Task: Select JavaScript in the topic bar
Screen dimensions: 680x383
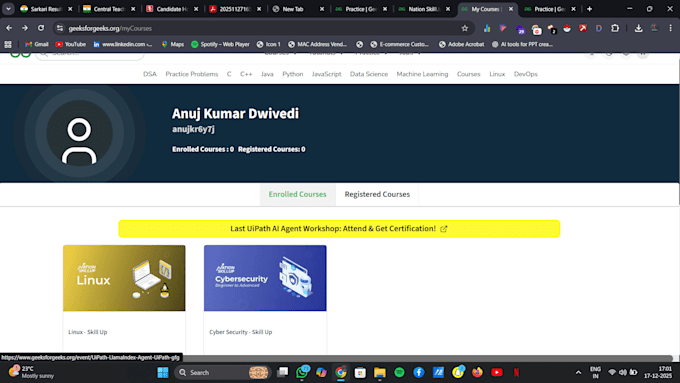Action: 327,74
